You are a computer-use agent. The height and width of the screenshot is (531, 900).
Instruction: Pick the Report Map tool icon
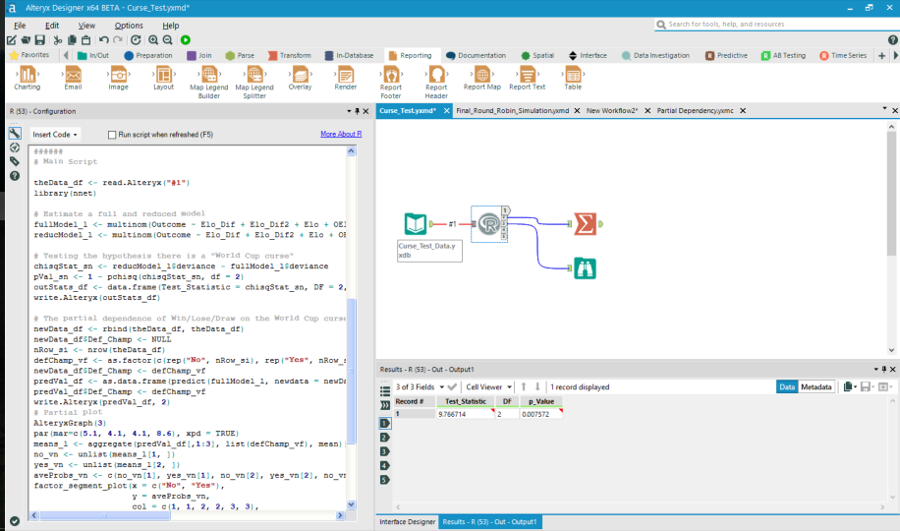pos(482,74)
